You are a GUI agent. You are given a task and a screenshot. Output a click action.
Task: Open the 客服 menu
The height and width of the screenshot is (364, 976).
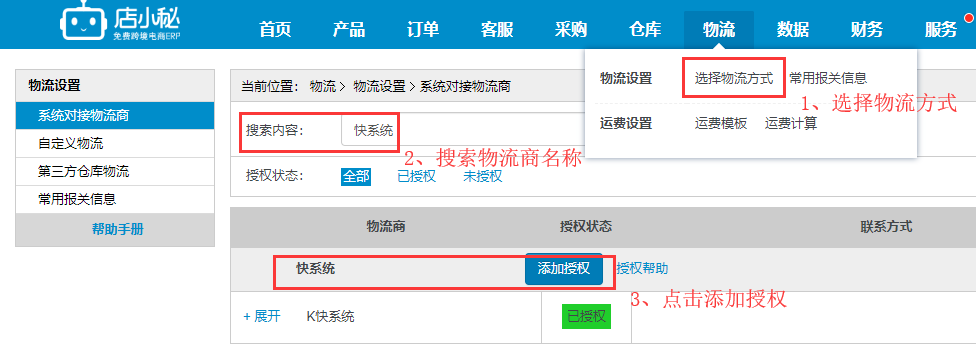pyautogui.click(x=497, y=29)
